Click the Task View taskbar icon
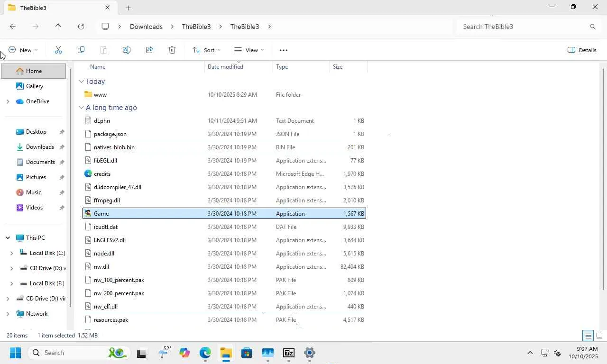 point(141,353)
